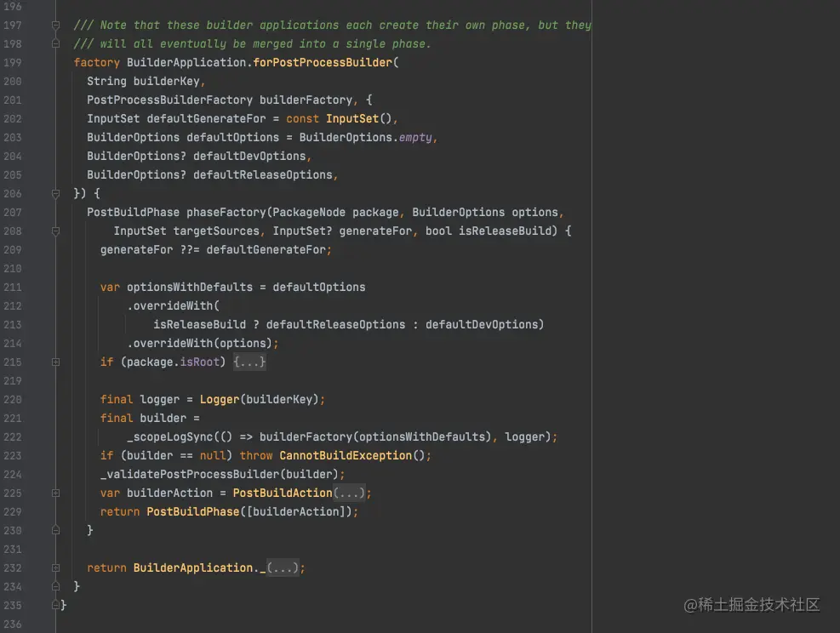Click '_validatePostProcessBuilder' call
840x633 pixels.
(190, 475)
